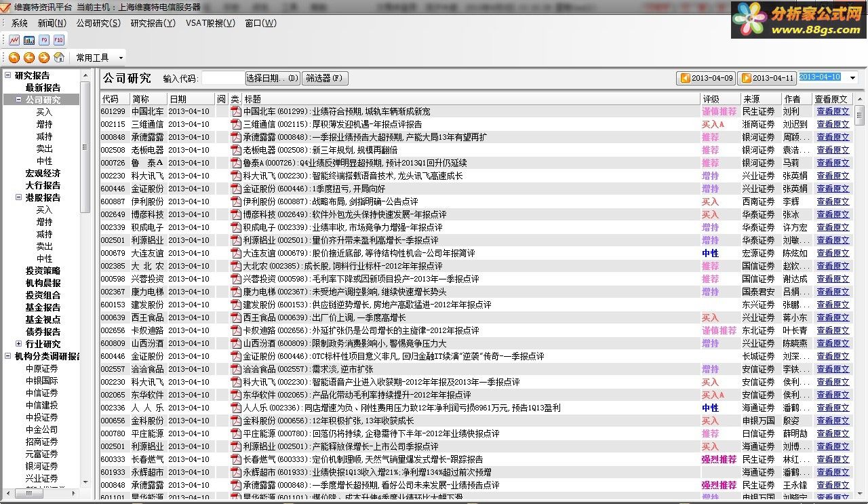Image resolution: width=868 pixels, height=504 pixels.
Task: Select 大行报告 in the tree
Action: coord(43,185)
